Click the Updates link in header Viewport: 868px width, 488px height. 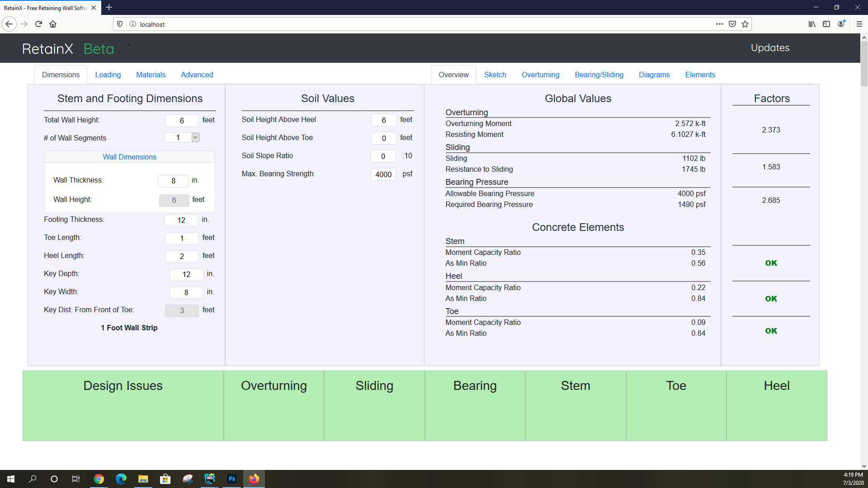pos(769,48)
